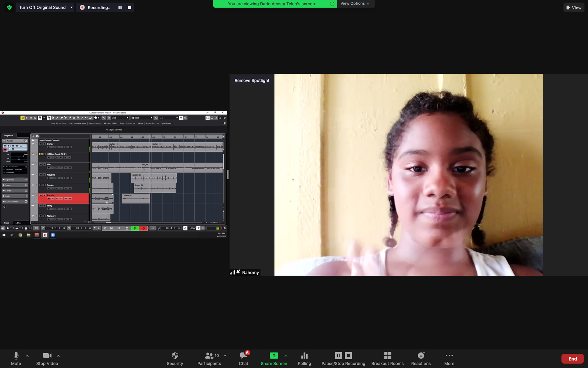
Task: Select the Inspector tab in Cubase
Action: (x=9, y=135)
